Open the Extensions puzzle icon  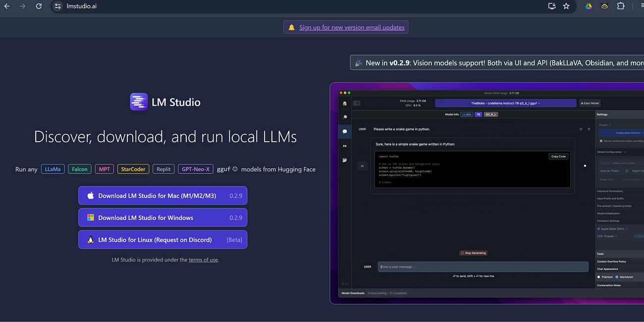click(621, 6)
